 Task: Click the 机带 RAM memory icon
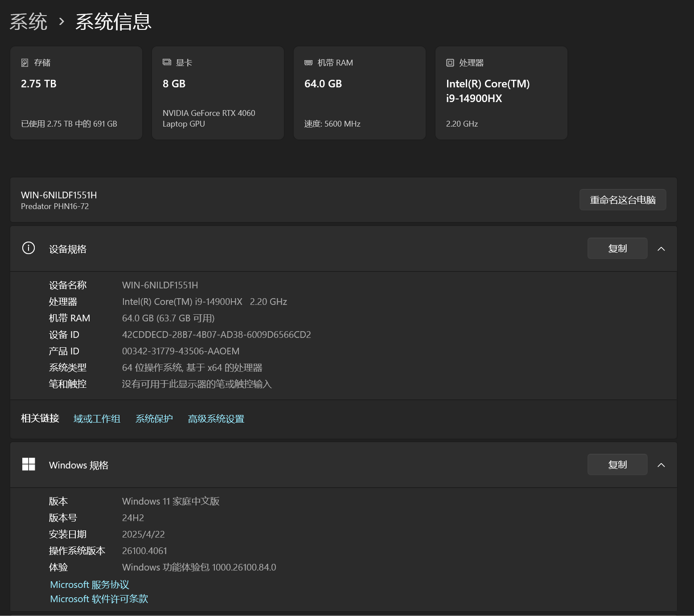308,63
